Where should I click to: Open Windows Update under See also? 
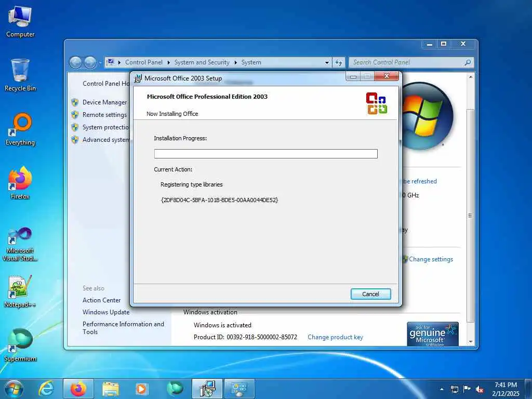click(106, 312)
